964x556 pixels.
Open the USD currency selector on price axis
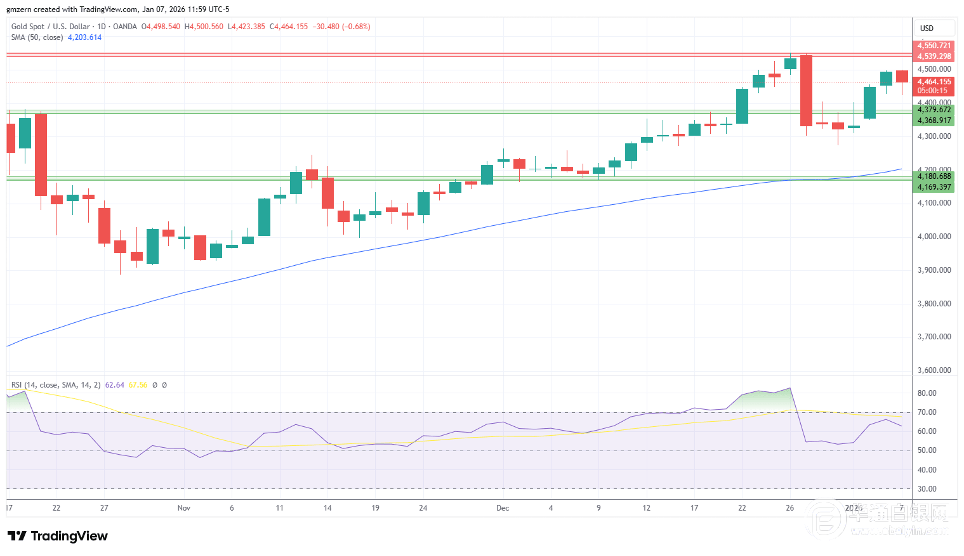(x=926, y=28)
